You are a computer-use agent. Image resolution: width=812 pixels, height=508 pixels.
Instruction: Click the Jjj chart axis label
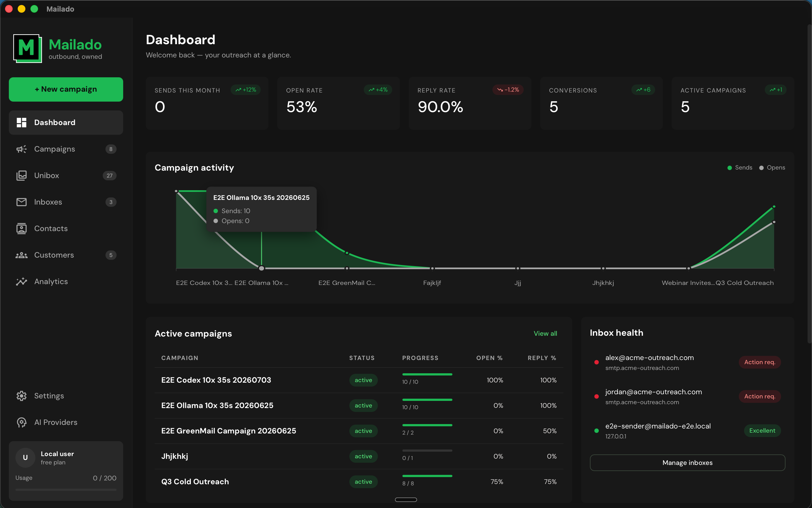click(x=518, y=283)
